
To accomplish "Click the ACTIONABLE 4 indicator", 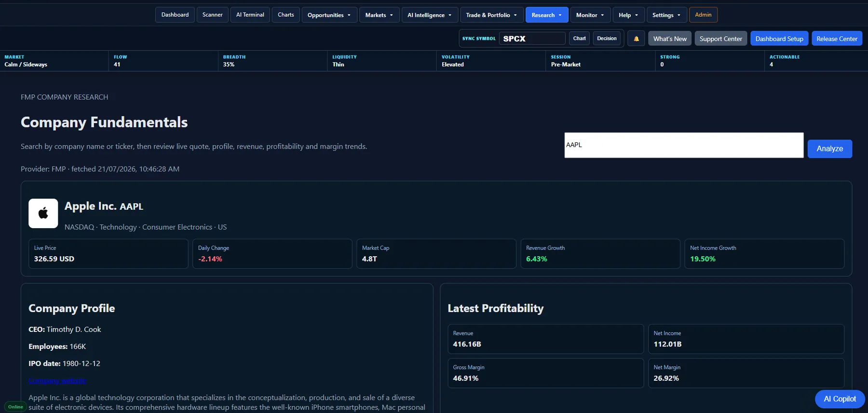I will 816,61.
